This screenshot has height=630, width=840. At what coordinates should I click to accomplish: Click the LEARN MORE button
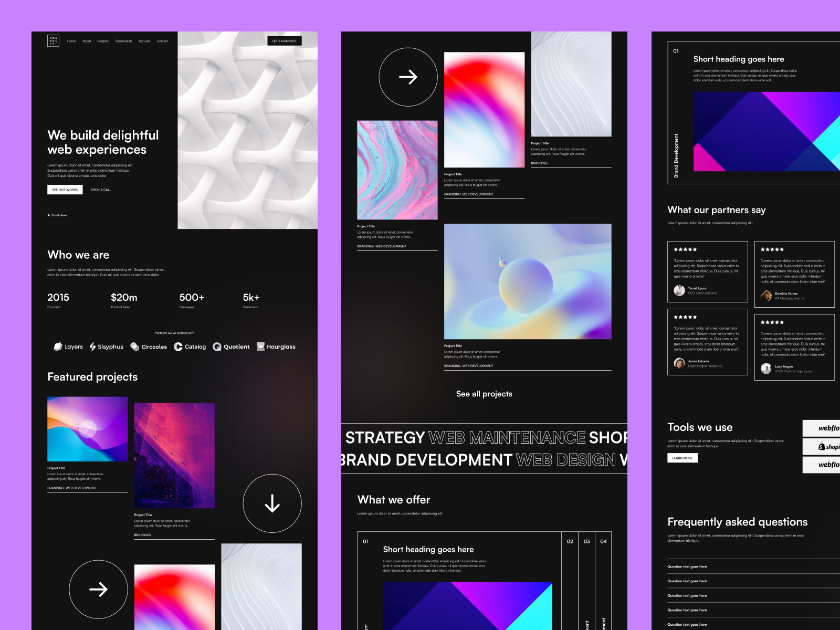click(x=682, y=458)
